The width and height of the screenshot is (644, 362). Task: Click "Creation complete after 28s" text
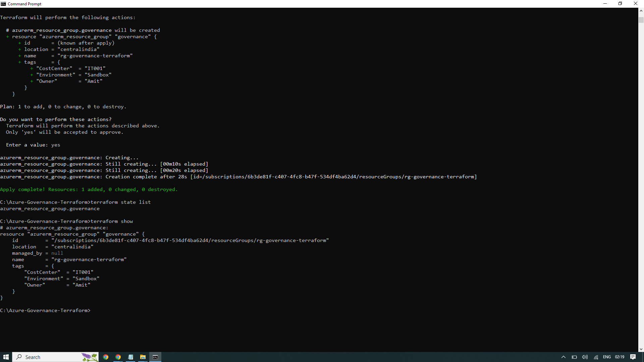(146, 177)
